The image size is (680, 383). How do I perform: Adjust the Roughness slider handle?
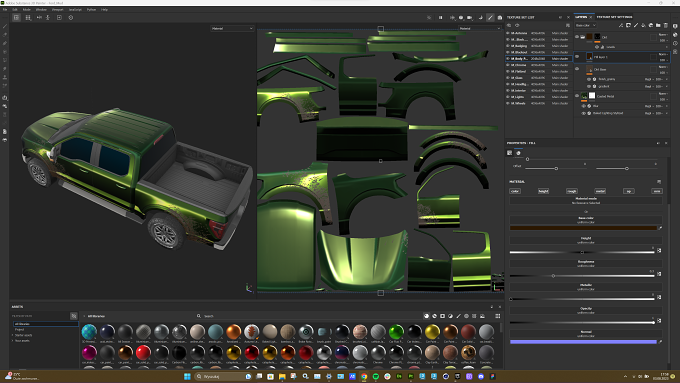(x=553, y=276)
